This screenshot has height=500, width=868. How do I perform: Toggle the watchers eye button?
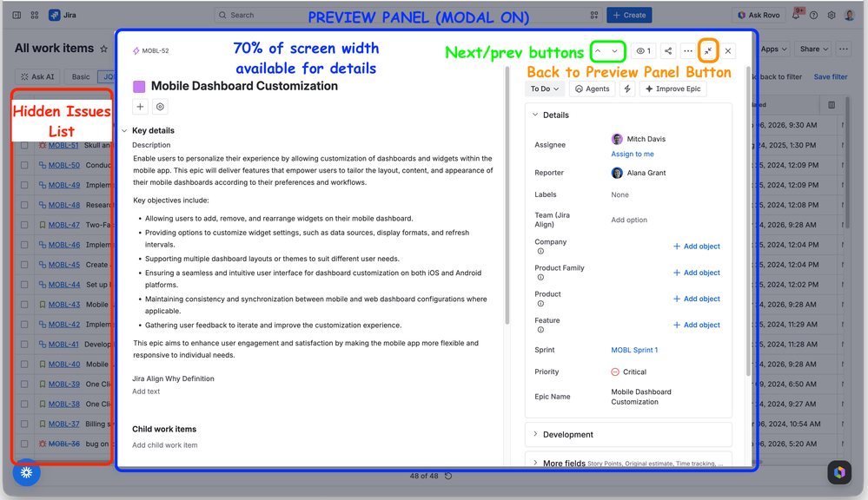(643, 51)
